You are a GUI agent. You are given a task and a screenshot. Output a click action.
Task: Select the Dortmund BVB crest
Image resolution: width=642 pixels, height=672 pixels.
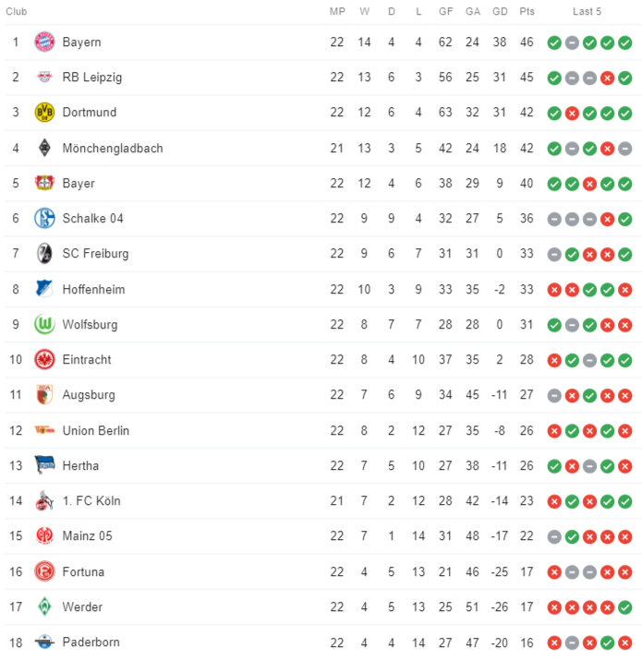click(x=44, y=113)
